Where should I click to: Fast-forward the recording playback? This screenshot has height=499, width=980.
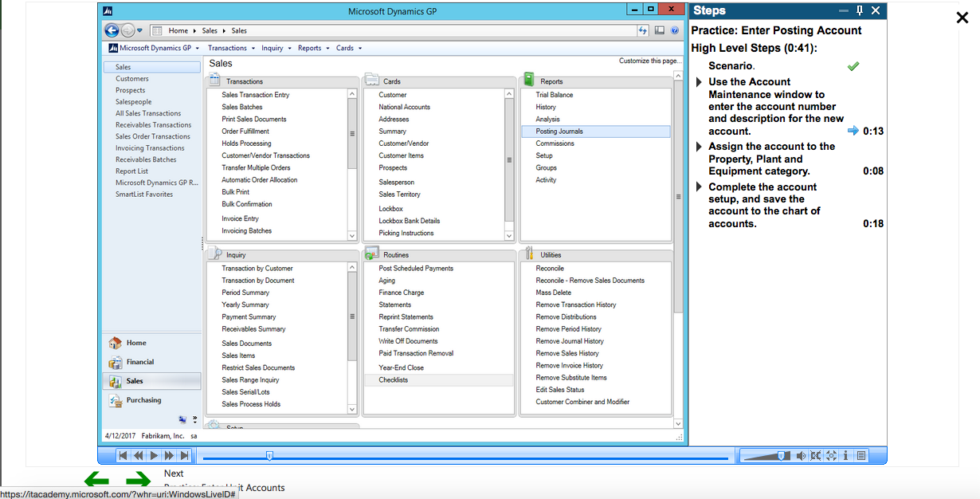169,456
